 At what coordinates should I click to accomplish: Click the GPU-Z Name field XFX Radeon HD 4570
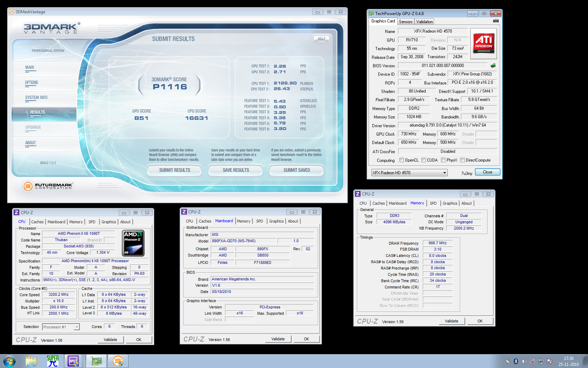pyautogui.click(x=433, y=31)
